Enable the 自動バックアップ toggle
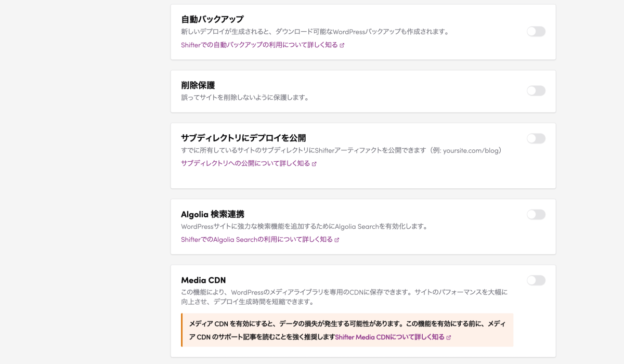Image resolution: width=624 pixels, height=364 pixels. [x=536, y=32]
